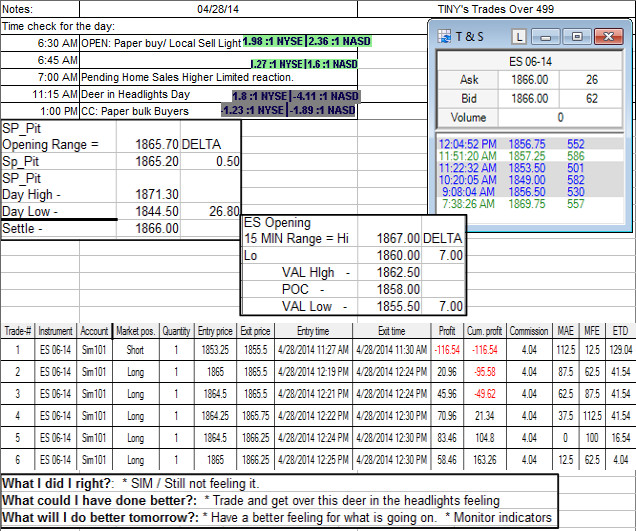This screenshot has width=636, height=531.
Task: Click the Entry time column header
Action: click(313, 331)
